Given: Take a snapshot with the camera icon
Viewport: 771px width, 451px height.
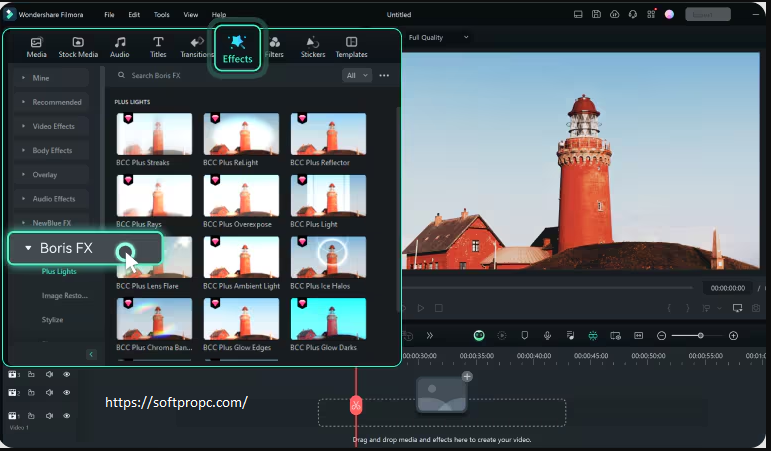Looking at the screenshot, I should tap(756, 308).
